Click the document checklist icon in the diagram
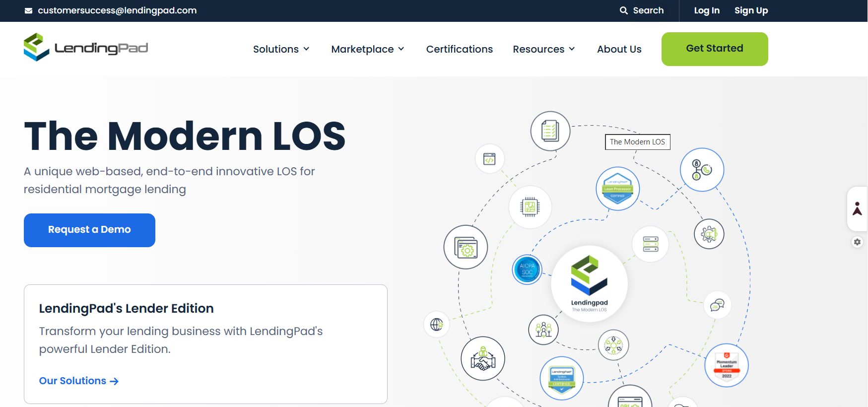Viewport: 868px width, 407px height. click(x=550, y=131)
